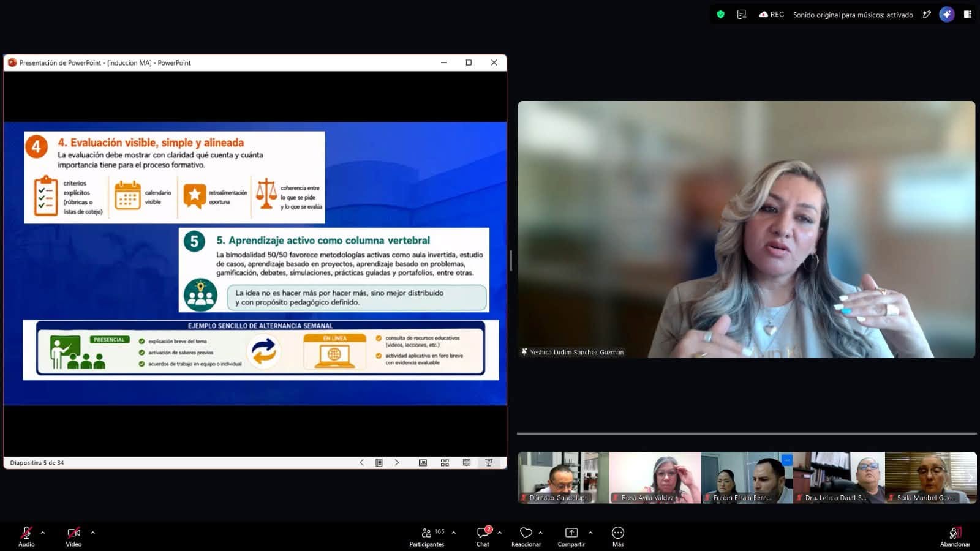The height and width of the screenshot is (551, 980).
Task: Click the Abandonar leave button
Action: pyautogui.click(x=955, y=536)
